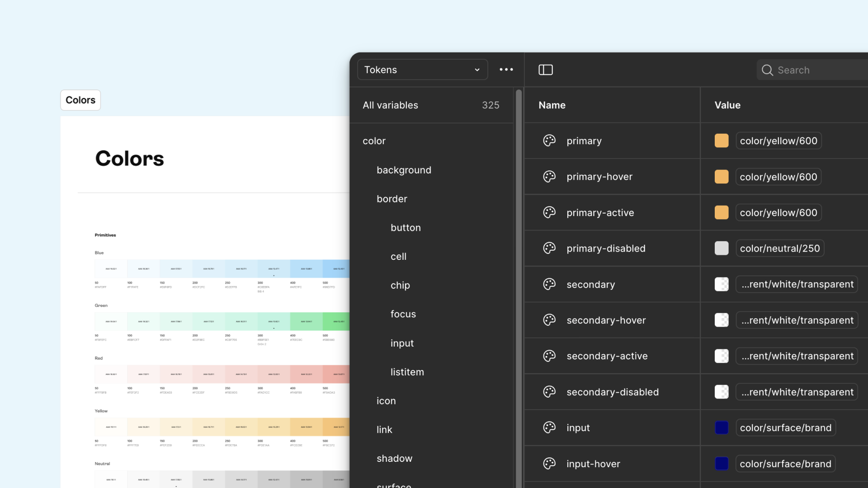Click the color palette icon beside primary
Viewport: 868px width, 488px height.
(549, 141)
